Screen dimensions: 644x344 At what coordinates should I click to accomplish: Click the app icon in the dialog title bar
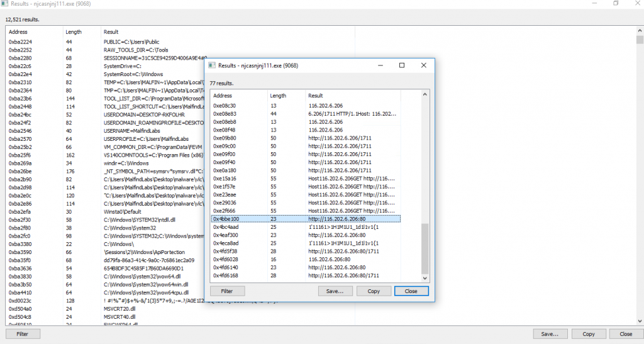(211, 65)
